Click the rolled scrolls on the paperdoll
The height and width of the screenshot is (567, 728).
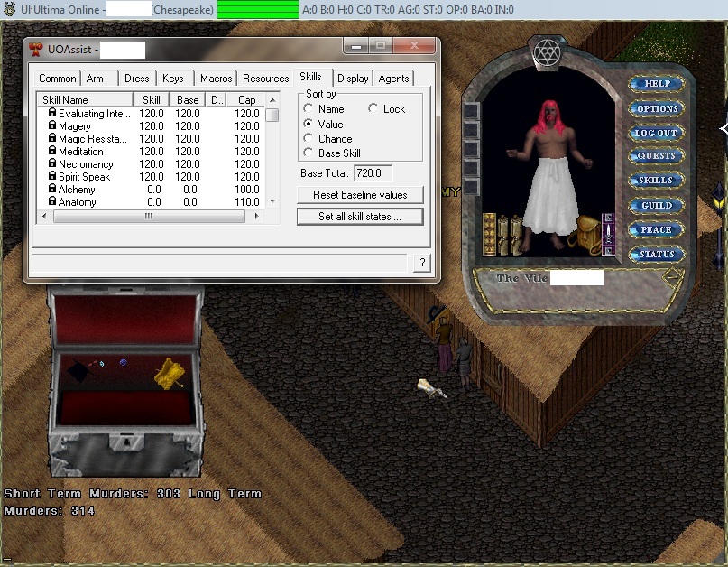click(510, 236)
